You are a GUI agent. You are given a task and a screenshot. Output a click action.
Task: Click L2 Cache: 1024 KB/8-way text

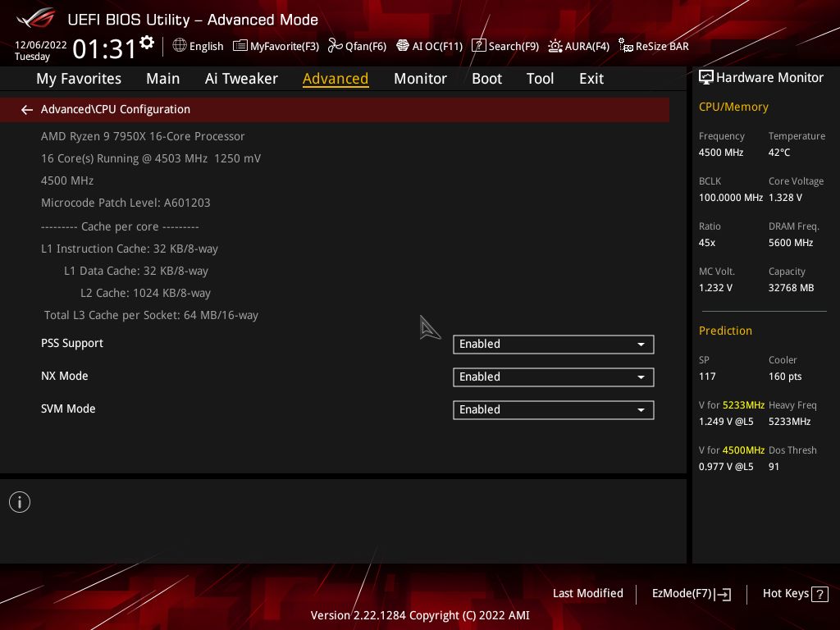point(146,293)
